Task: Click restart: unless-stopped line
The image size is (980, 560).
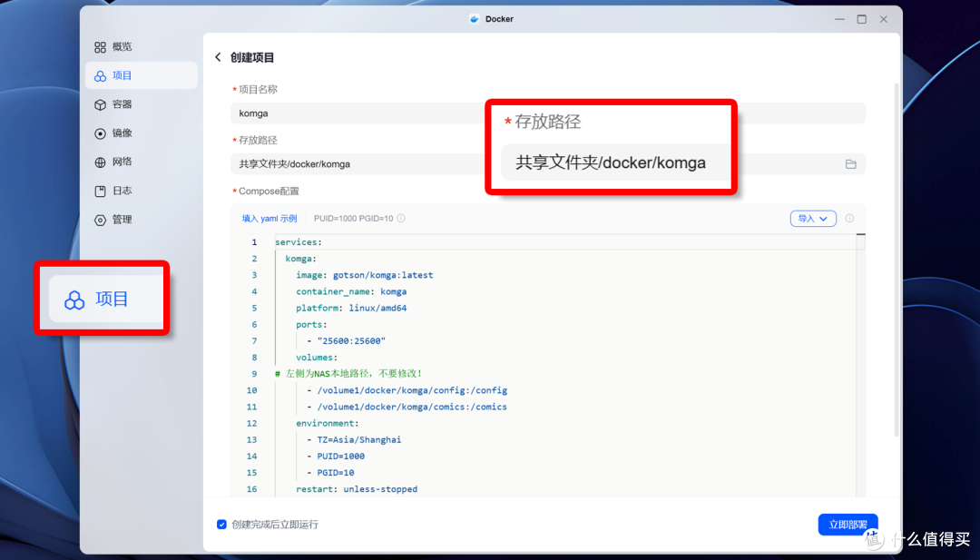Action: tap(357, 488)
